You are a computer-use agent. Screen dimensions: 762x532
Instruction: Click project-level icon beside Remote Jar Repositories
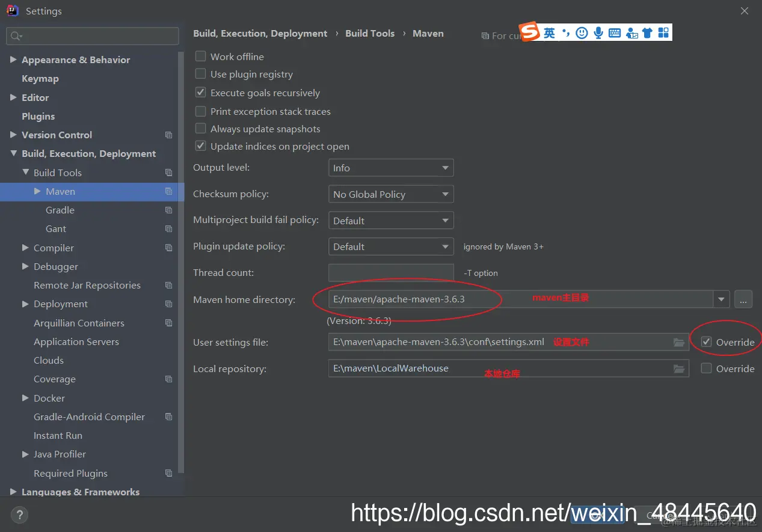(x=168, y=286)
